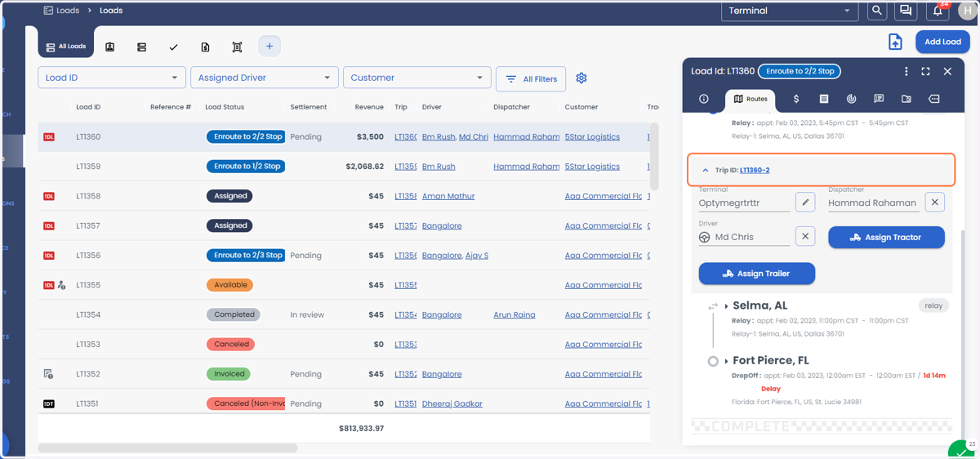Open the documents folder tab in load panel

click(x=906, y=99)
